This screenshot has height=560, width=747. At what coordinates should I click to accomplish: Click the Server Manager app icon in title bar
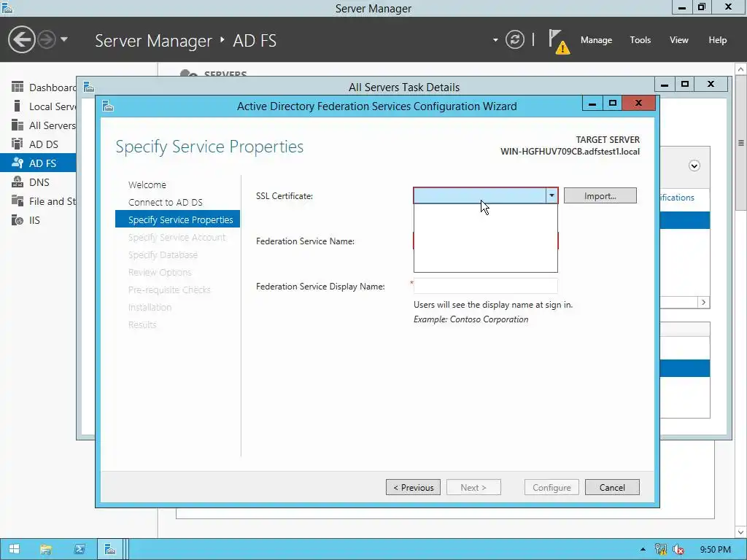pyautogui.click(x=7, y=7)
